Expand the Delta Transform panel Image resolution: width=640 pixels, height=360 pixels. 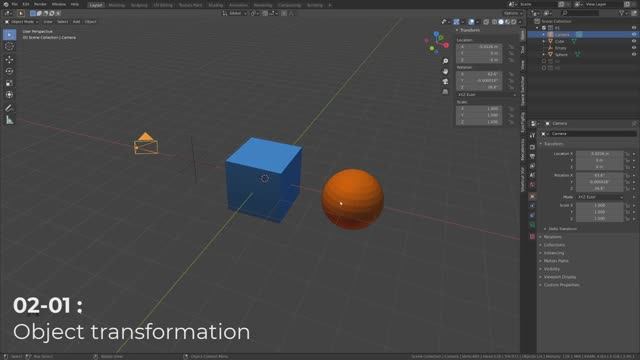[x=562, y=229]
